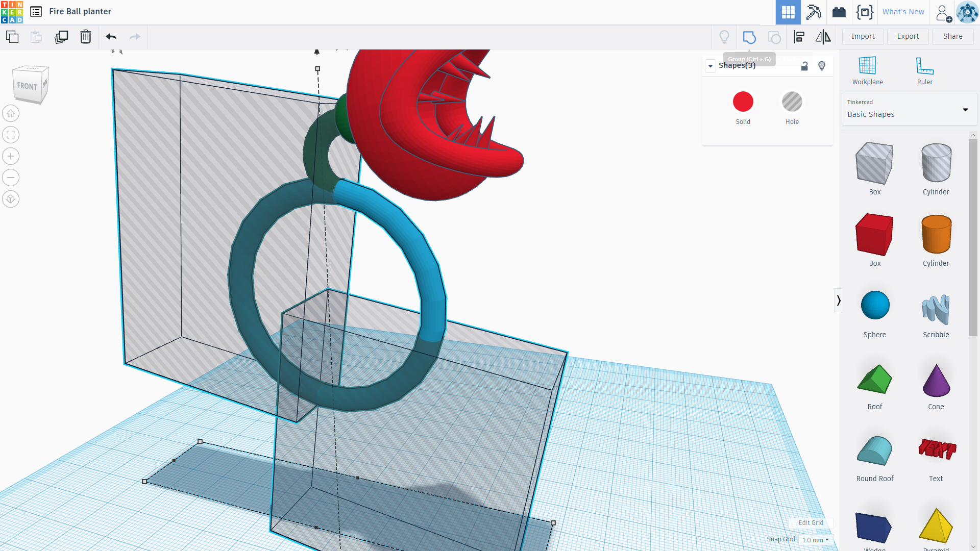980x551 pixels.
Task: Open the designs list icon
Action: [36, 12]
